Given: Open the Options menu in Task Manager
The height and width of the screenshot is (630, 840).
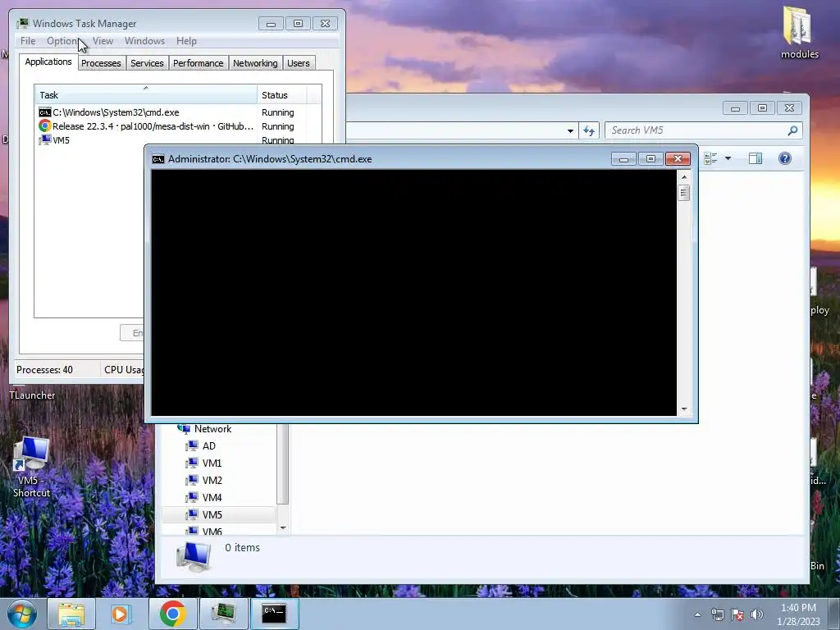Looking at the screenshot, I should click(x=62, y=41).
